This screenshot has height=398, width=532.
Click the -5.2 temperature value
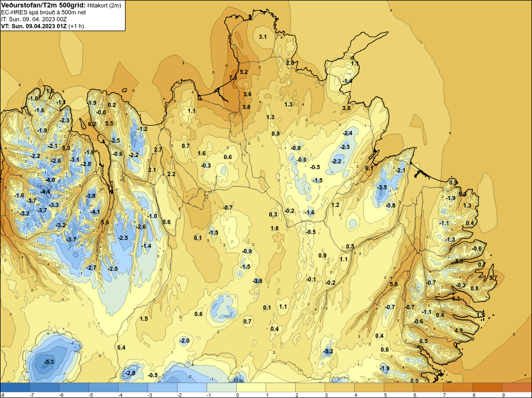point(328,351)
